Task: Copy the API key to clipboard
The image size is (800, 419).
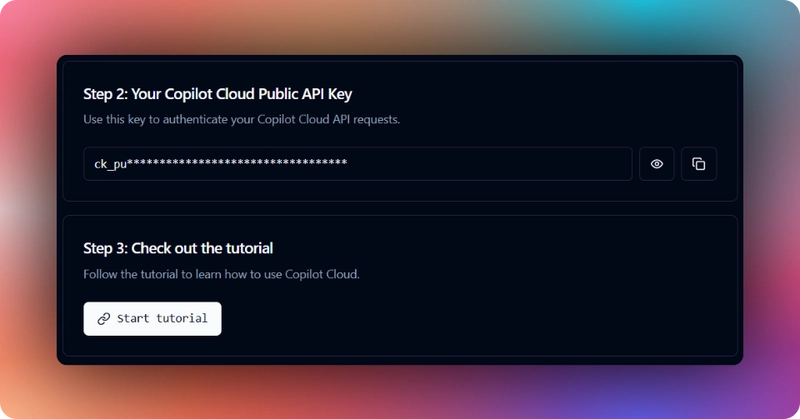Action: pos(698,164)
